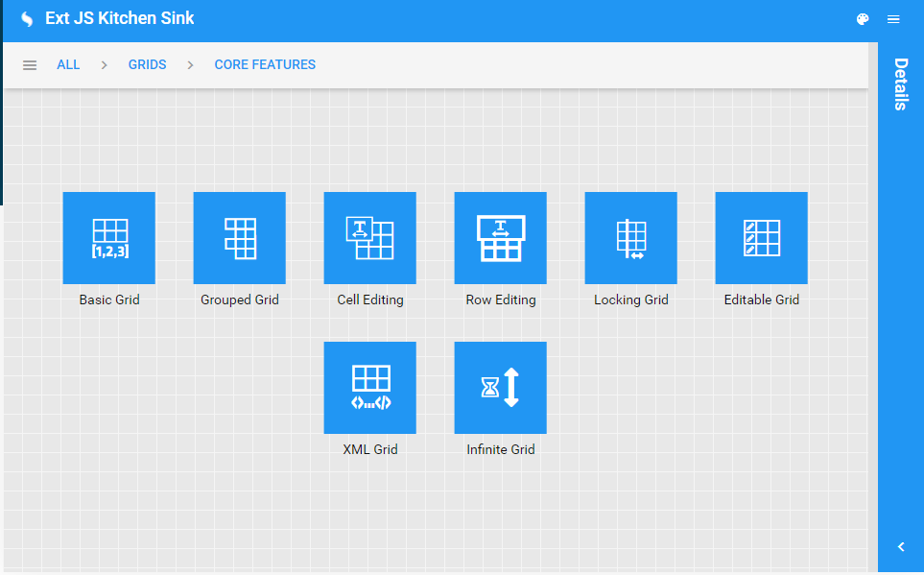The width and height of the screenshot is (924, 575).
Task: Open the XML Grid example tile
Action: point(370,388)
